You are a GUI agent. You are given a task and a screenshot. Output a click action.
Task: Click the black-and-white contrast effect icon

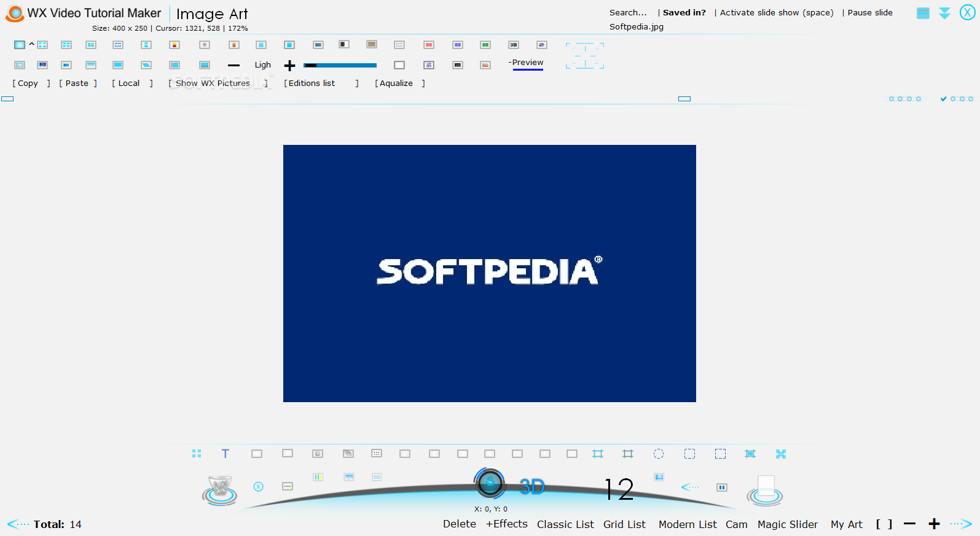coord(344,44)
